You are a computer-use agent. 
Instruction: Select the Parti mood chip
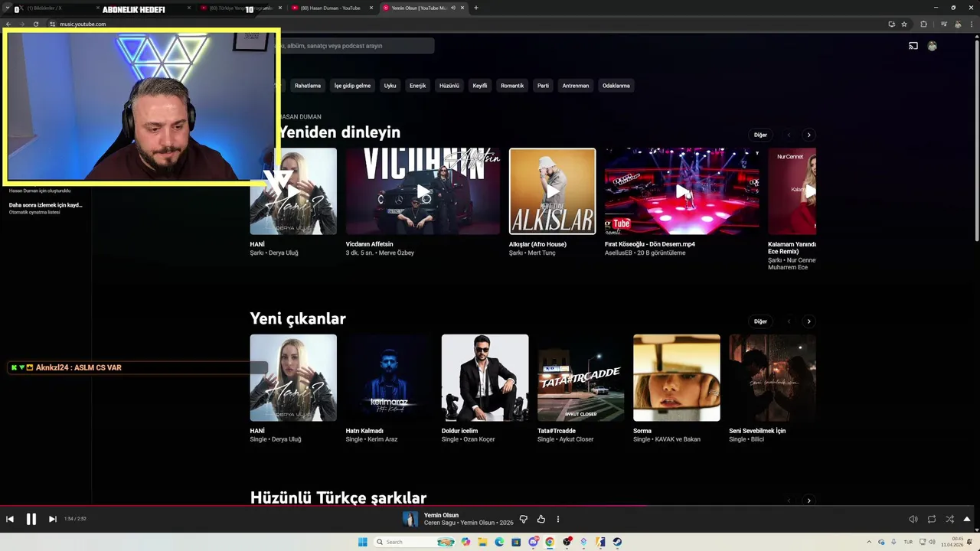pyautogui.click(x=543, y=86)
